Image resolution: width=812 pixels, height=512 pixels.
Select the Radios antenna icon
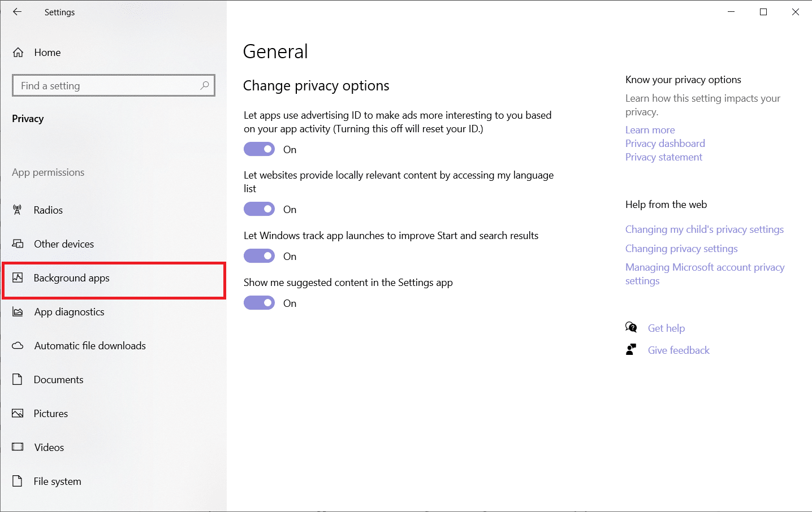pos(18,210)
